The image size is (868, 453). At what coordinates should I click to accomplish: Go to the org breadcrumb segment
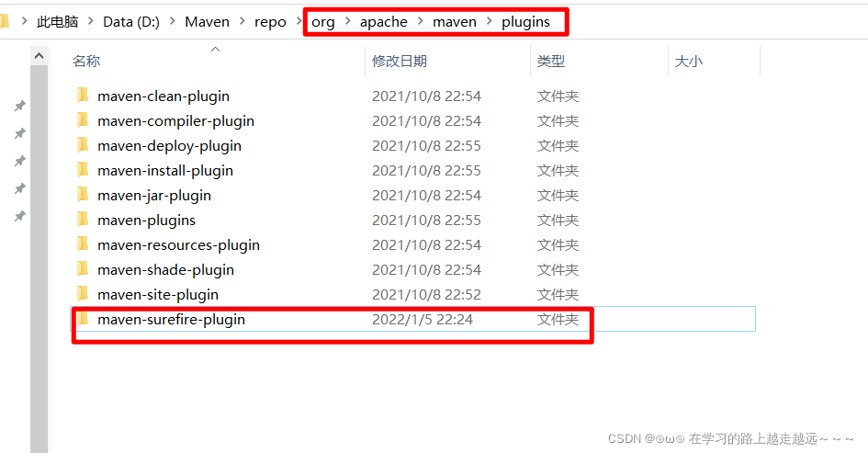pos(323,22)
